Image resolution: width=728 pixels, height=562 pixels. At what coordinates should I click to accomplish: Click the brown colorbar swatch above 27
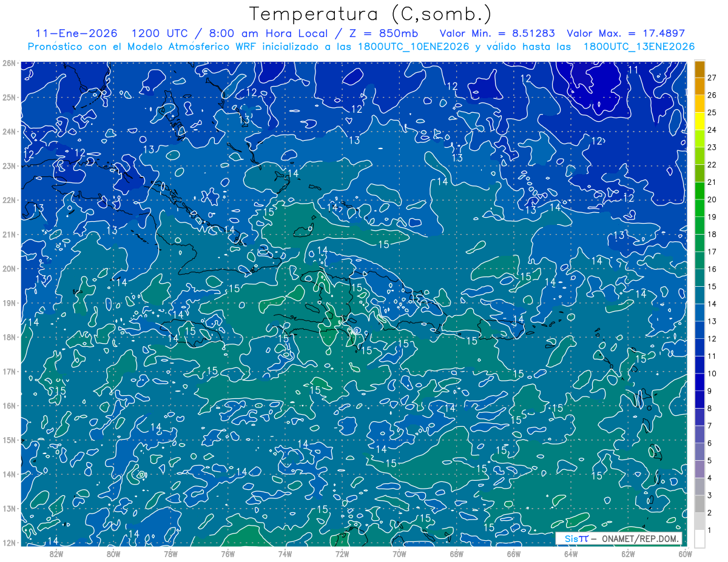click(699, 69)
